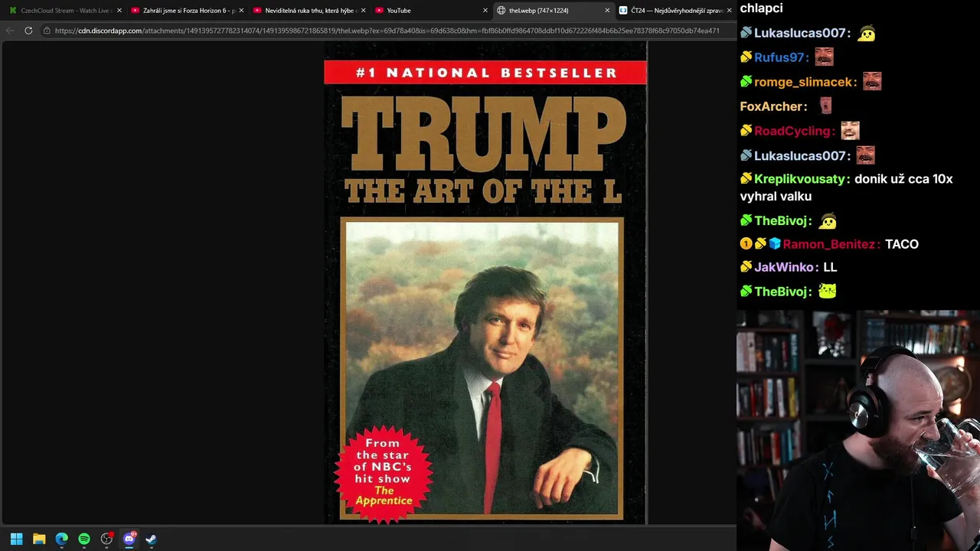Click the number 1 badge next to Ramon_Benitez

tap(746, 244)
